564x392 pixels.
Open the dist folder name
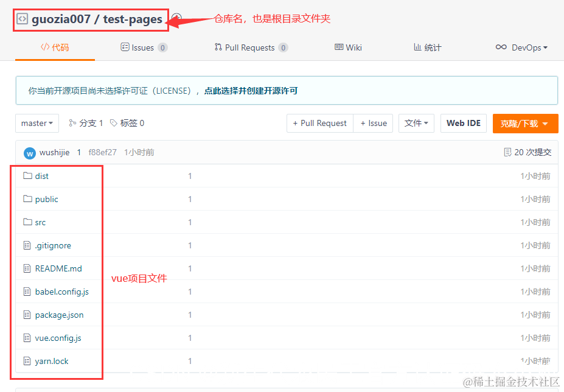(42, 176)
